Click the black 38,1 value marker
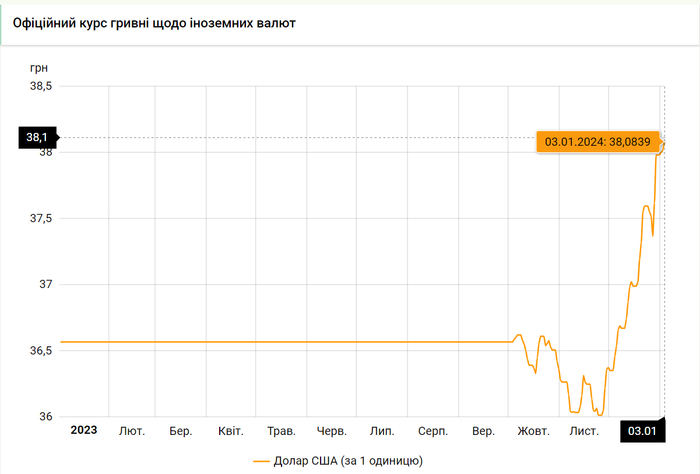The image size is (700, 474). pos(38,137)
